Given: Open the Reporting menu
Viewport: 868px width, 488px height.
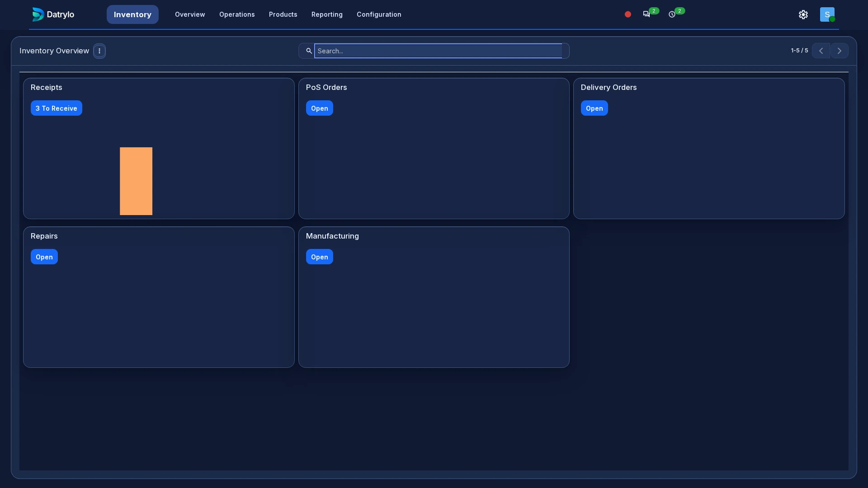Looking at the screenshot, I should click(x=327, y=14).
